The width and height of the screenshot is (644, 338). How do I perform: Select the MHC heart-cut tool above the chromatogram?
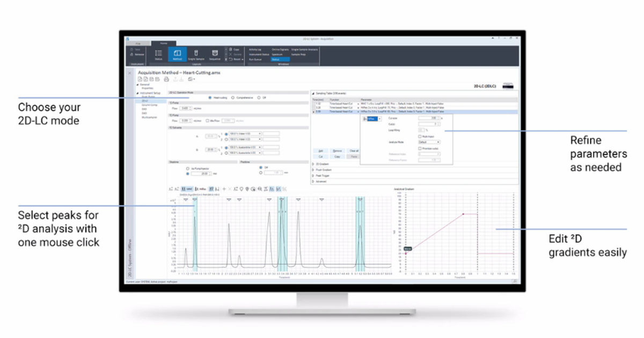click(188, 188)
